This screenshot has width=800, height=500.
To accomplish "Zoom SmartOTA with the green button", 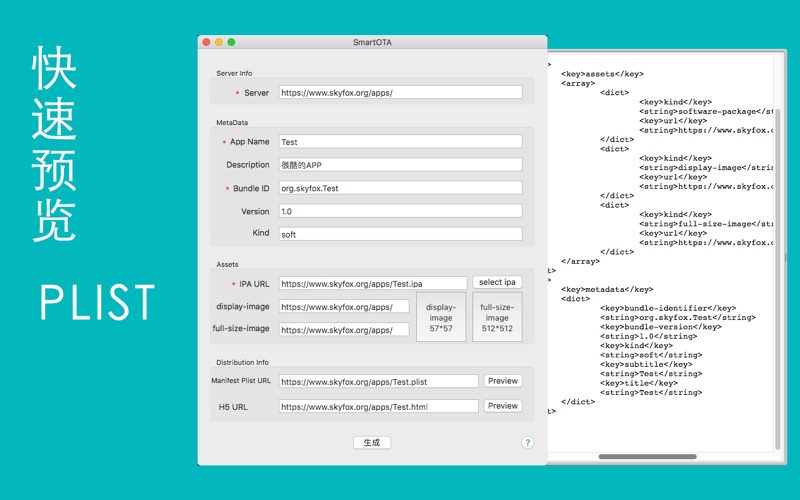I will pos(231,42).
